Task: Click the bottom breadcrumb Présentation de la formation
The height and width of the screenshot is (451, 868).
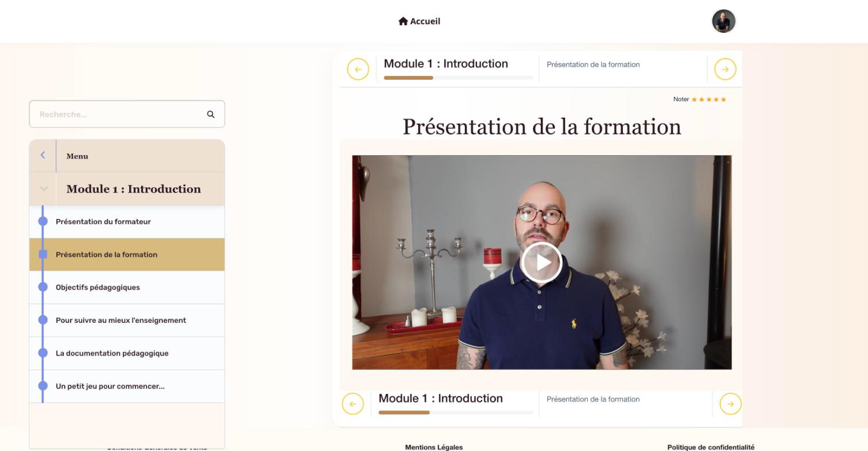Action: (x=593, y=399)
